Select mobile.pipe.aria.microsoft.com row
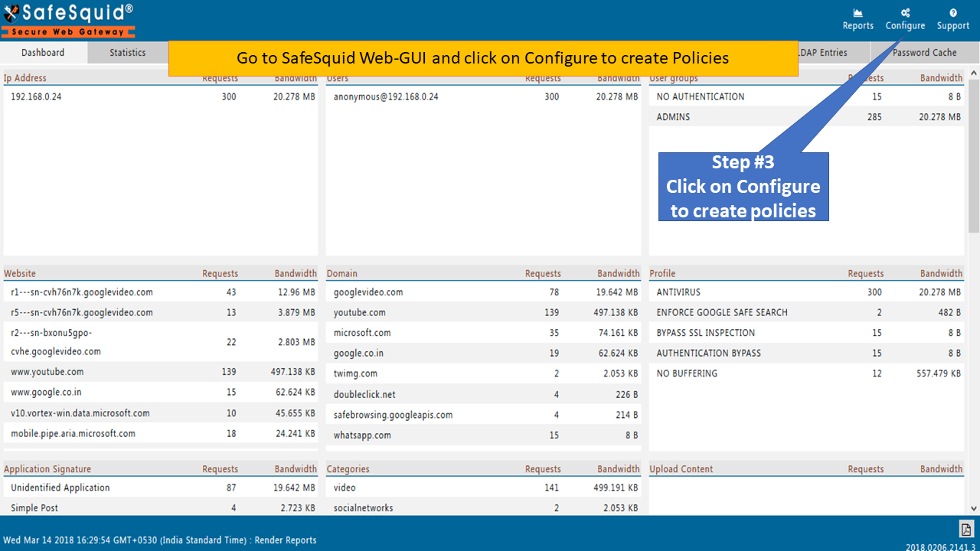The image size is (980, 551). (x=160, y=433)
